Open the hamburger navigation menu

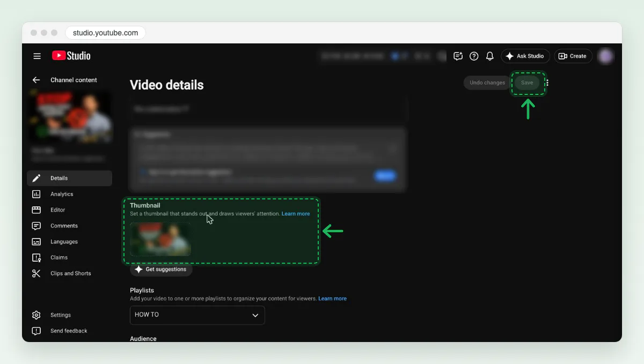point(37,56)
